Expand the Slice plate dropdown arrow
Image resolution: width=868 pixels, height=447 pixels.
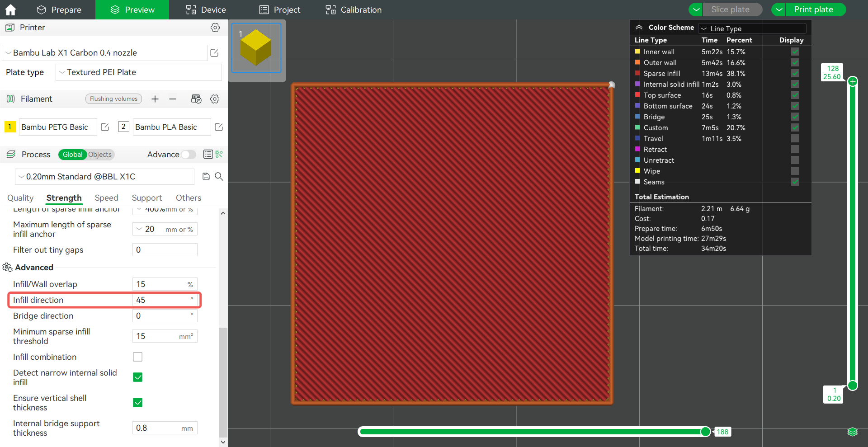click(696, 9)
